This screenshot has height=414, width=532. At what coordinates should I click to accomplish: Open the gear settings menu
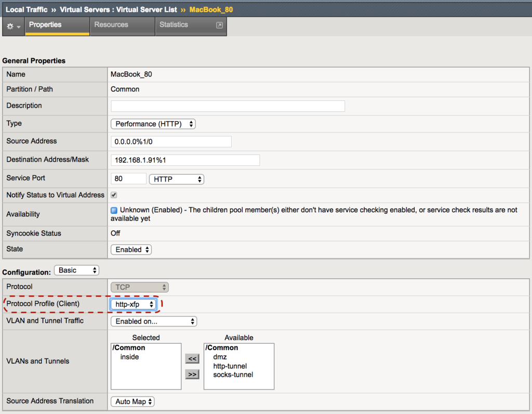(11, 26)
